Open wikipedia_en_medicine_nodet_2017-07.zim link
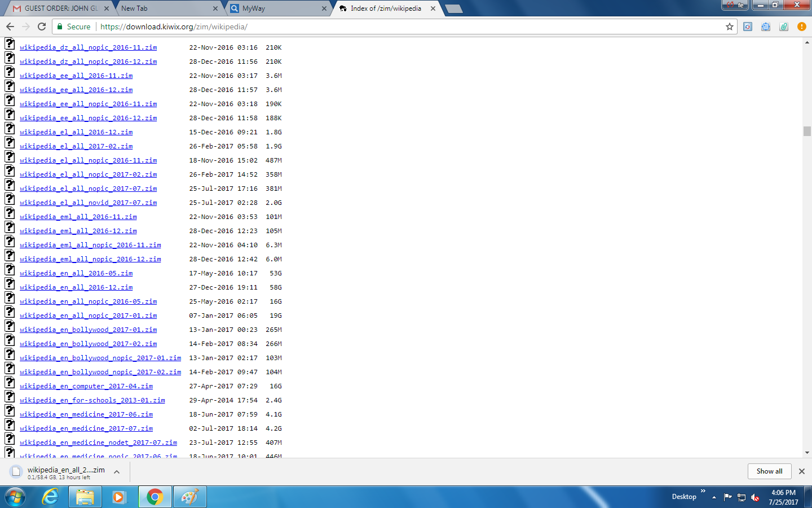The height and width of the screenshot is (508, 812). pos(99,443)
